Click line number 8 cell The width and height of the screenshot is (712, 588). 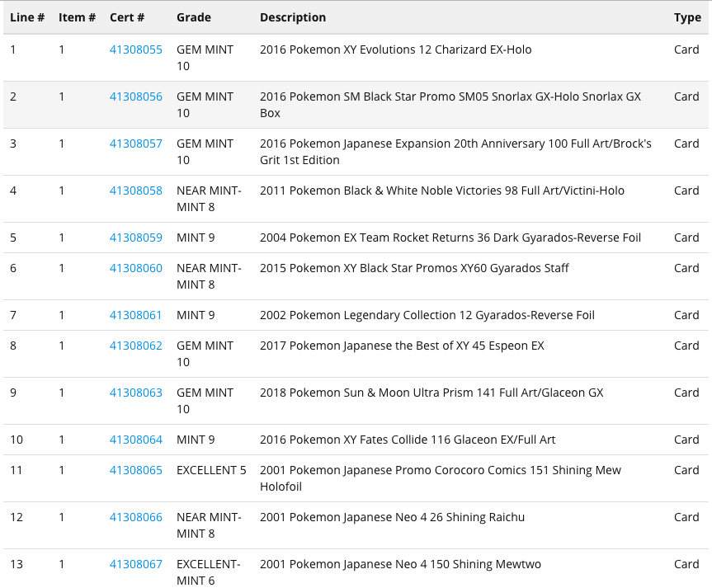point(13,346)
